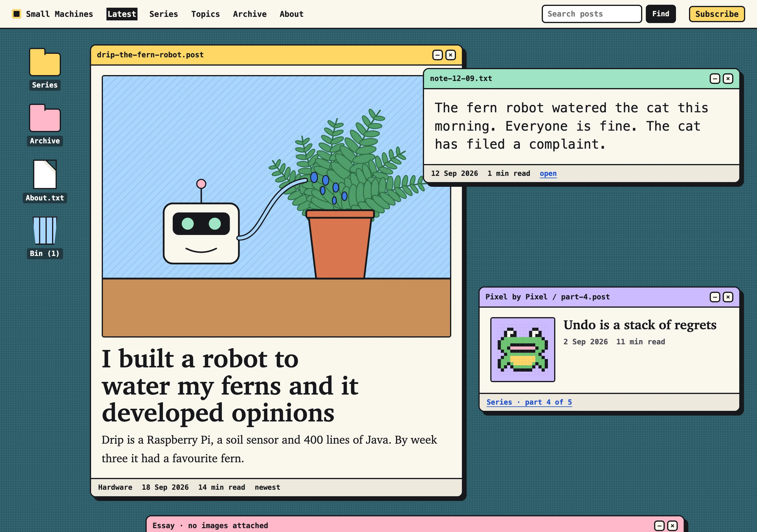Minimize the note-12-09.txt window
Screen dimensions: 757x532
click(x=715, y=78)
